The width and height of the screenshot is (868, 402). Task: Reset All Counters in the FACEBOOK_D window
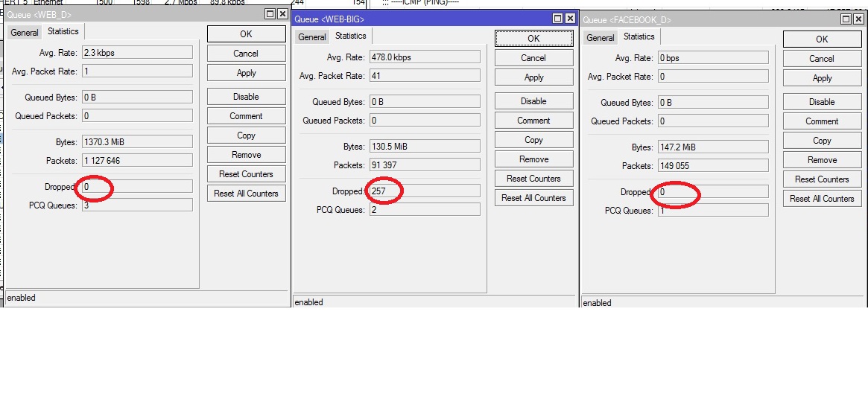tap(822, 199)
